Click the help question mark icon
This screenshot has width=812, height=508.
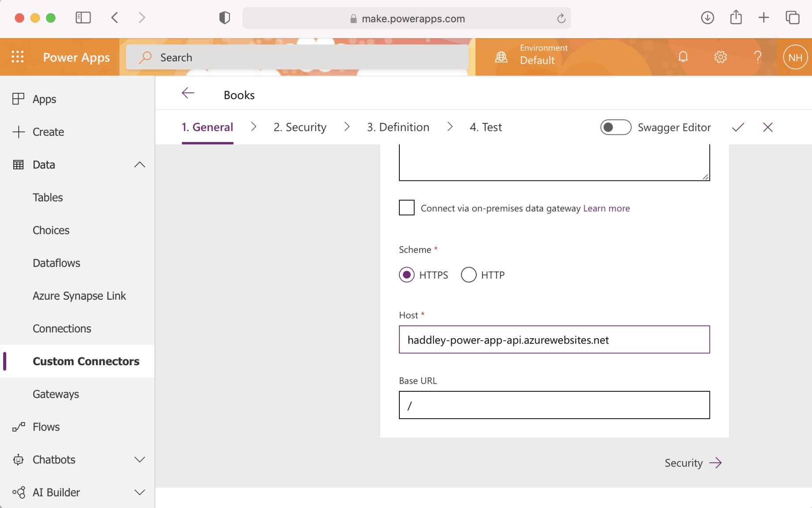pos(757,57)
